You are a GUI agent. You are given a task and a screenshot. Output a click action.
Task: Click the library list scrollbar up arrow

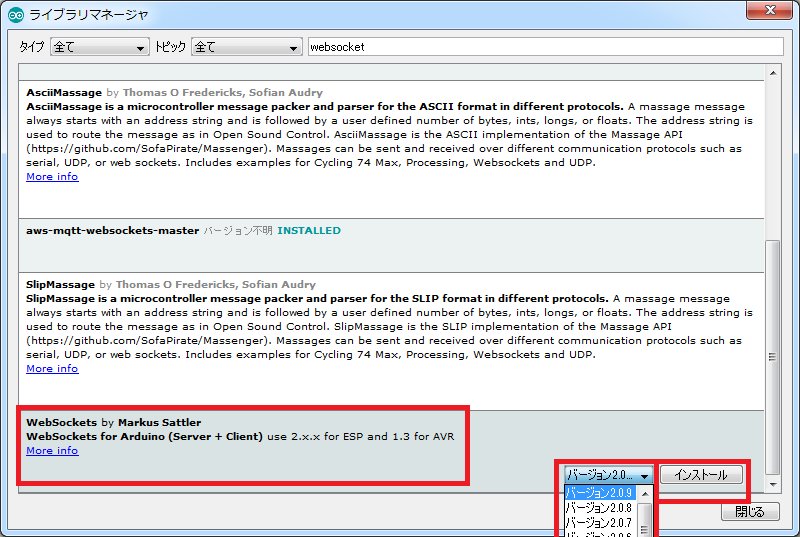(772, 73)
